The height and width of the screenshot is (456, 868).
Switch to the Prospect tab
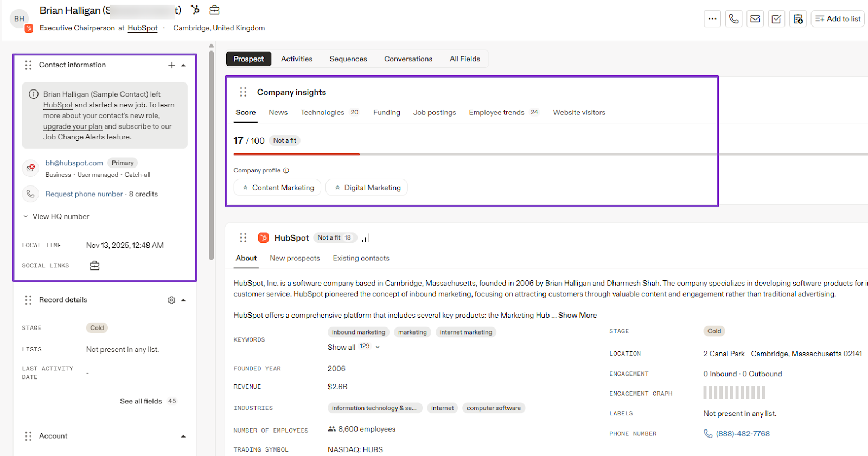pos(248,59)
